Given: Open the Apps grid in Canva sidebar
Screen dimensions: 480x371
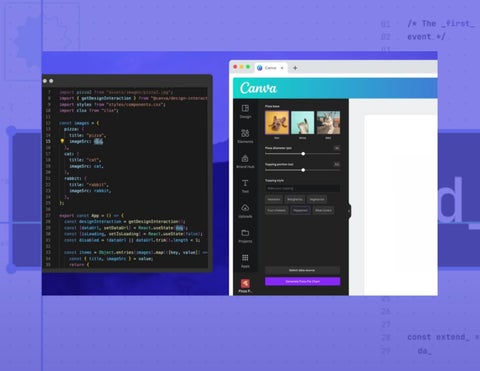Looking at the screenshot, I should (245, 260).
